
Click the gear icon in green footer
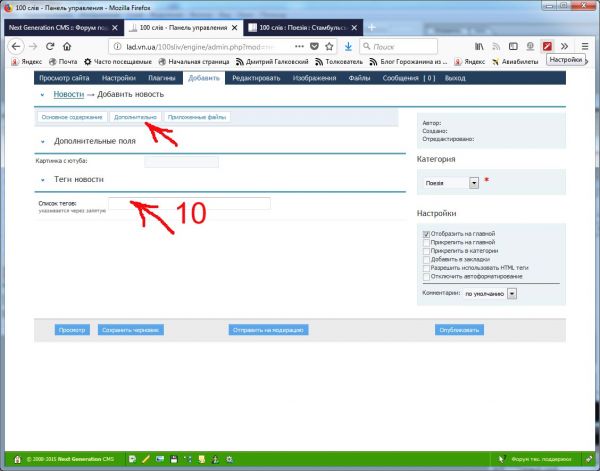click(229, 459)
